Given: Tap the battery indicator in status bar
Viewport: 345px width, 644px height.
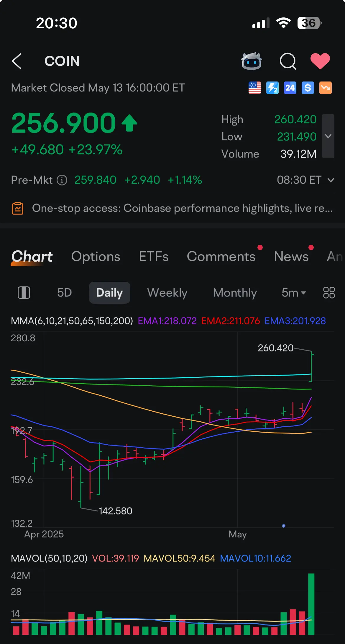Looking at the screenshot, I should coord(309,23).
